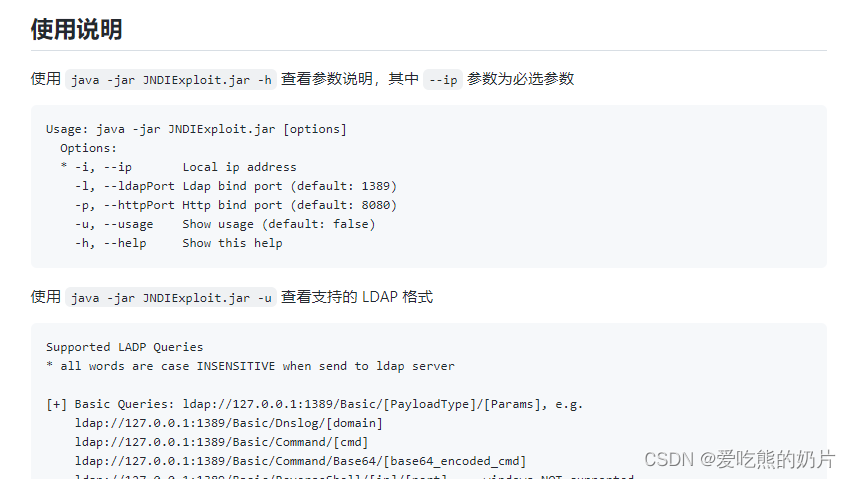The height and width of the screenshot is (479, 851).
Task: Click the text 查看支持的 LDAP 格式
Action: pyautogui.click(x=357, y=297)
